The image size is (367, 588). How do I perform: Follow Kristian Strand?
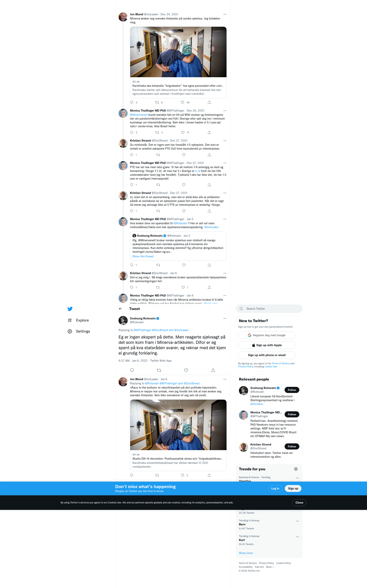point(292,446)
